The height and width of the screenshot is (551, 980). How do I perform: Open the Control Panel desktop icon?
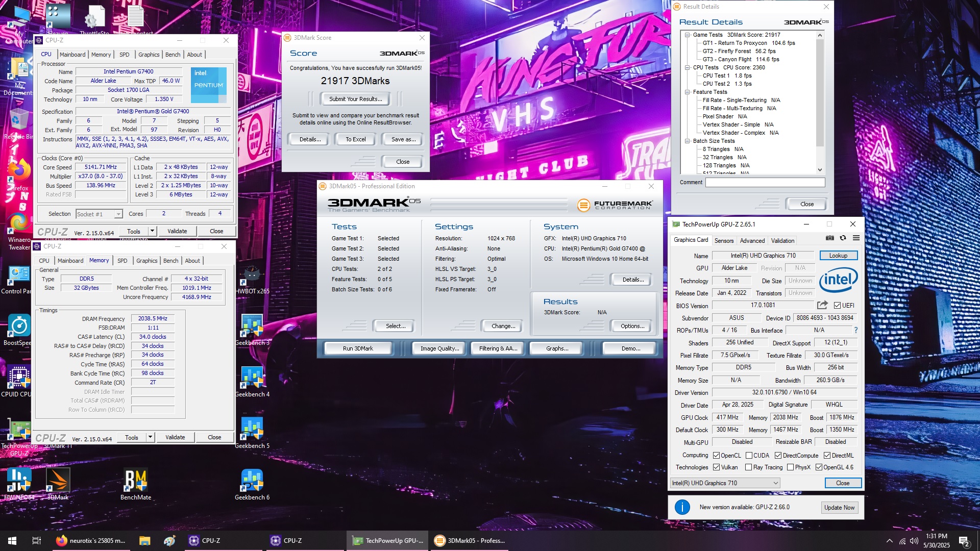coord(19,280)
